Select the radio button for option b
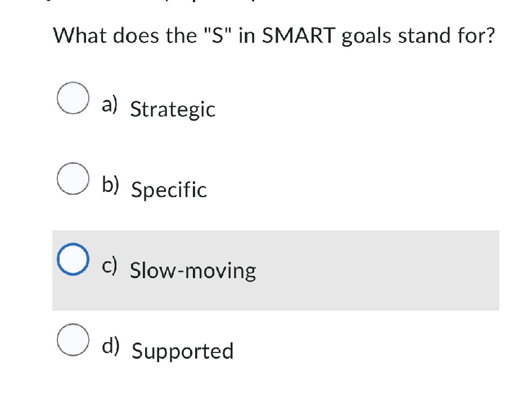Screen dimensions: 532x402 (72, 179)
